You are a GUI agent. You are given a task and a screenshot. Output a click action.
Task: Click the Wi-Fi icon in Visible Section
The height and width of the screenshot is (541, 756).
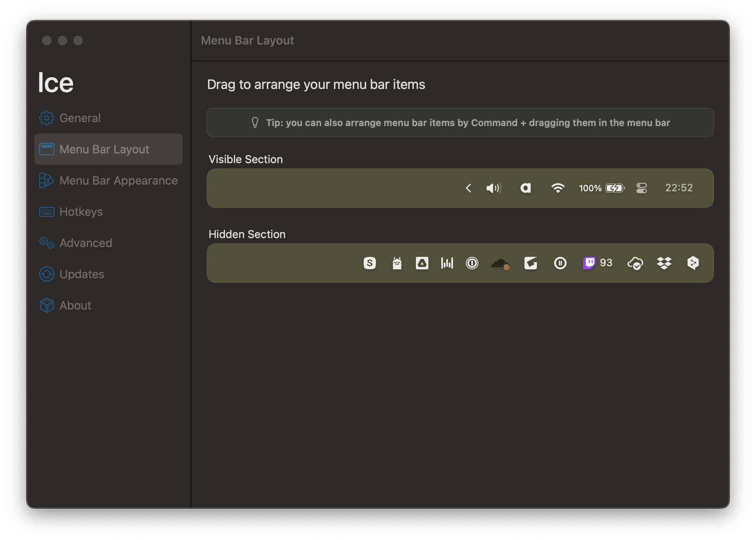pyautogui.click(x=558, y=188)
